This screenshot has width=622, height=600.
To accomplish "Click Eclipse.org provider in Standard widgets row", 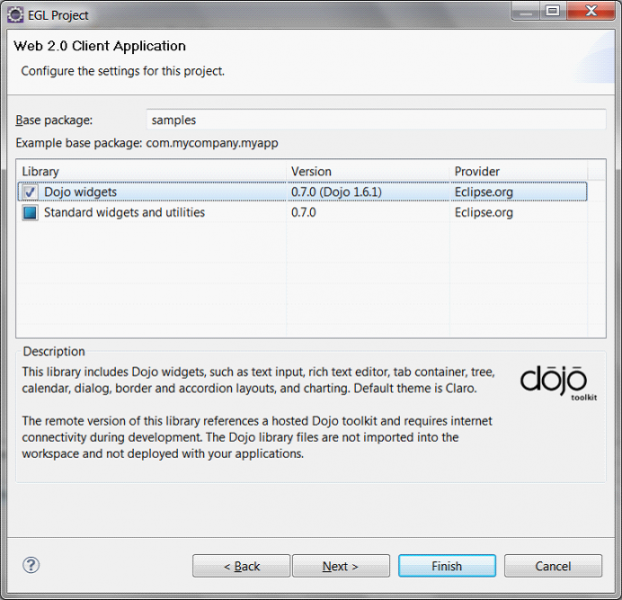I will (x=484, y=213).
